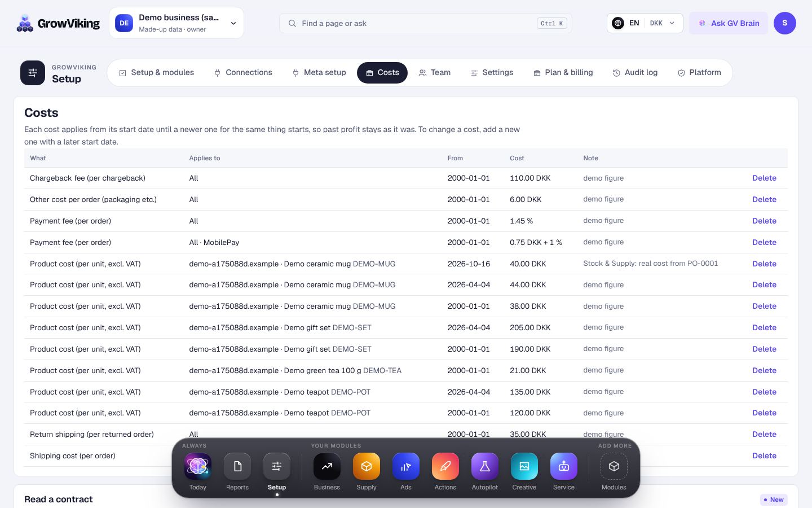The image size is (812, 508).
Task: Add more via the Modules icon
Action: 614,466
